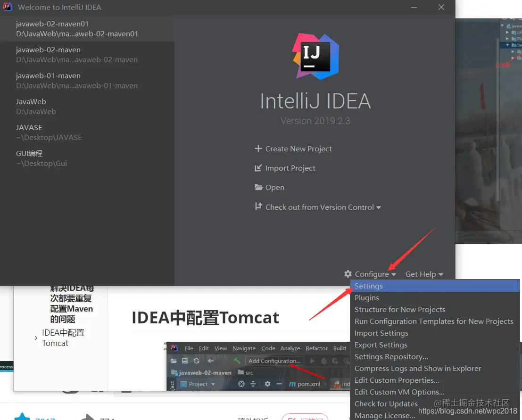
Task: Click the IntelliJ IDEA logo
Action: tap(315, 56)
